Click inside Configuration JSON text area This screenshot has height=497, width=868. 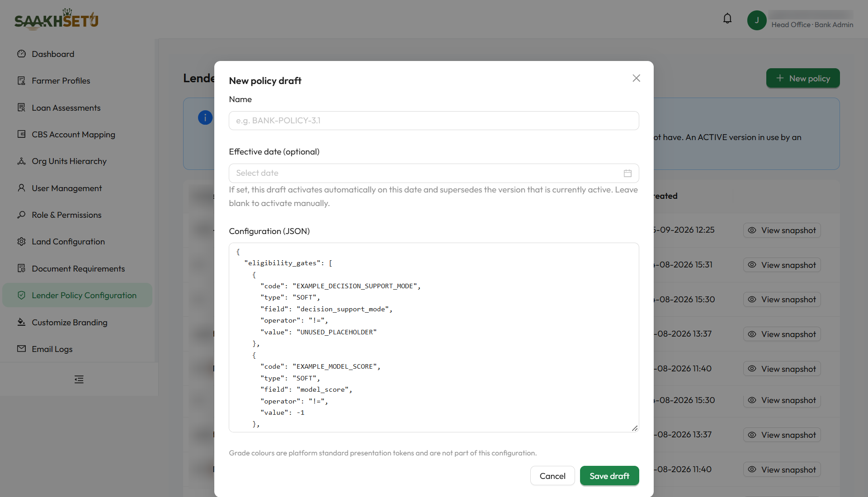pos(434,338)
